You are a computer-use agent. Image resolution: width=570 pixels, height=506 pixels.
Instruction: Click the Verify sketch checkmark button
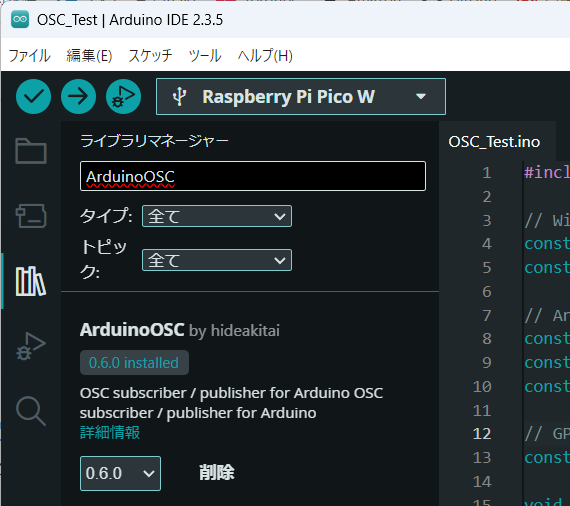pos(33,96)
